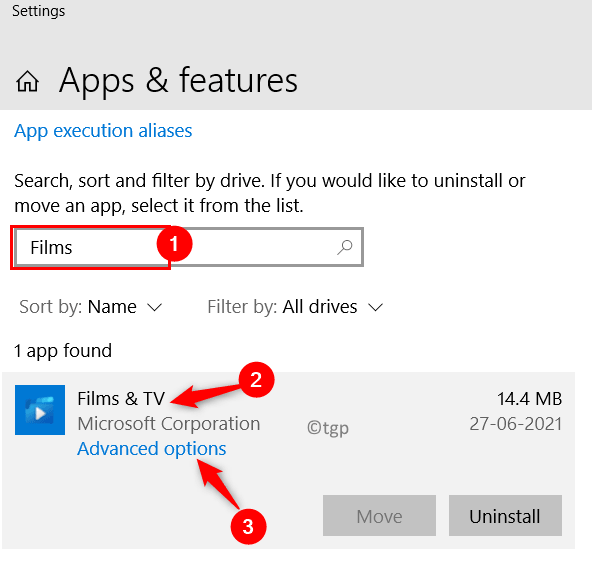Click the Microsoft Corporation publisher text
Viewport: 592px width, 563px height.
point(169,424)
